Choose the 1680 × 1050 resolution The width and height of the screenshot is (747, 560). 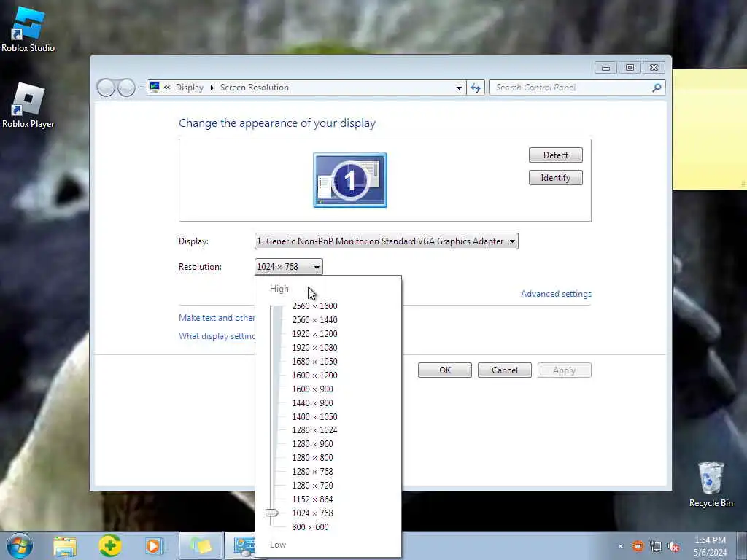click(314, 362)
